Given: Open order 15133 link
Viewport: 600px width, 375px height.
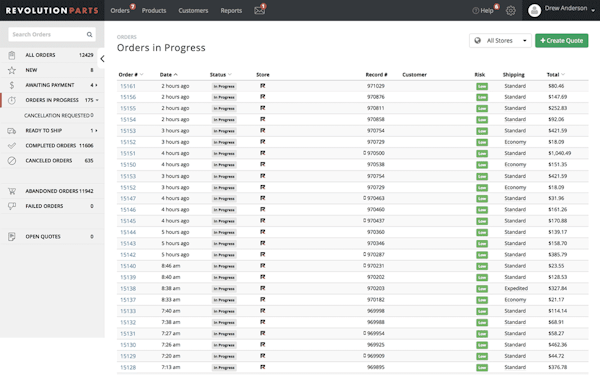Looking at the screenshot, I should (x=128, y=311).
